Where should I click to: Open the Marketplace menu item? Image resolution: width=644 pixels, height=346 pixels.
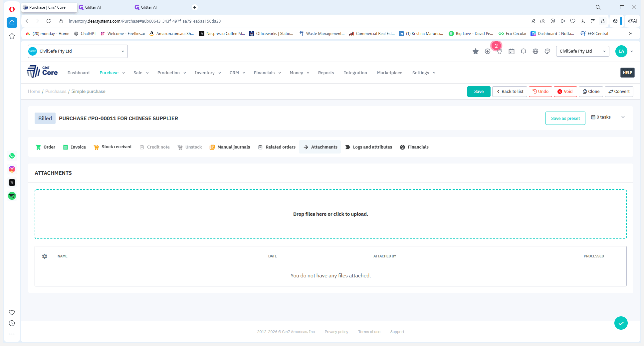(x=389, y=73)
